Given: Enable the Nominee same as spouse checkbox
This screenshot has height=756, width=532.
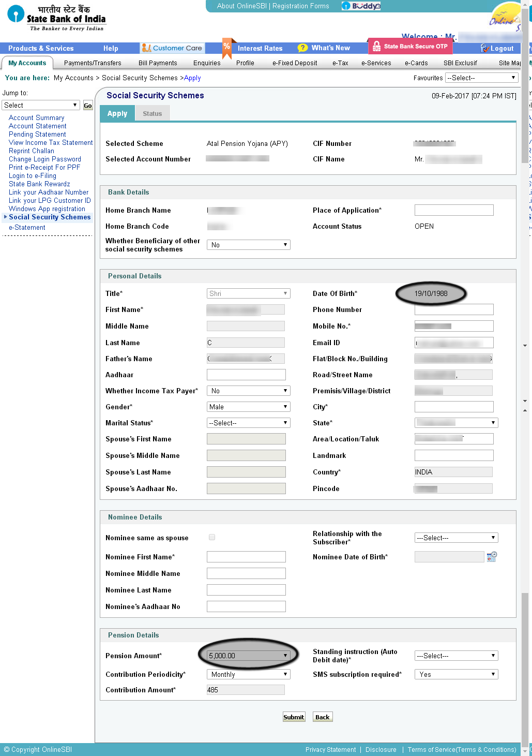Looking at the screenshot, I should (212, 537).
